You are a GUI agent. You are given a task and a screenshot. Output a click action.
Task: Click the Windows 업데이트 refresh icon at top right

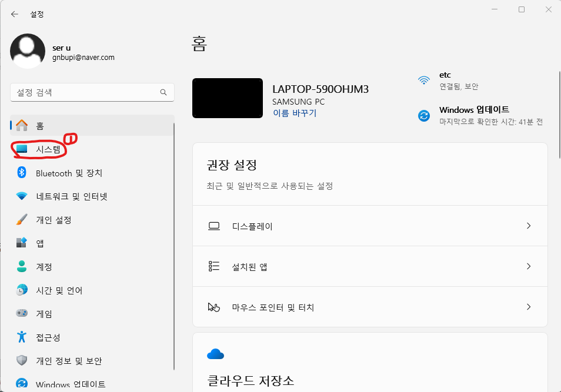(x=424, y=116)
